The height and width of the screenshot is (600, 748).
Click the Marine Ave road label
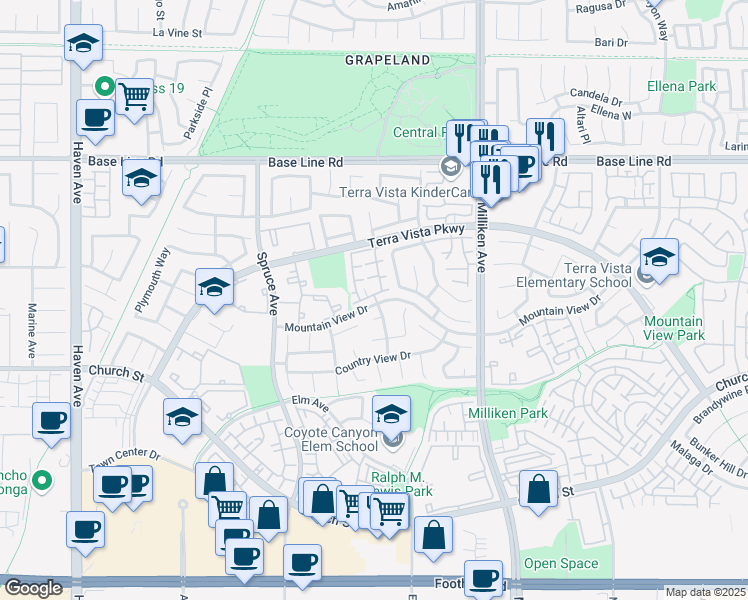31,331
